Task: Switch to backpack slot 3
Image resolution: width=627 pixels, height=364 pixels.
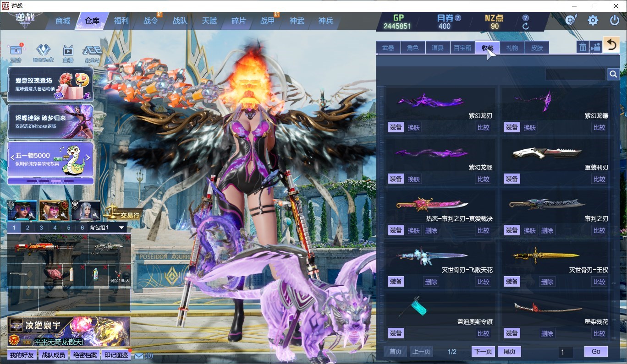Action: [x=41, y=228]
